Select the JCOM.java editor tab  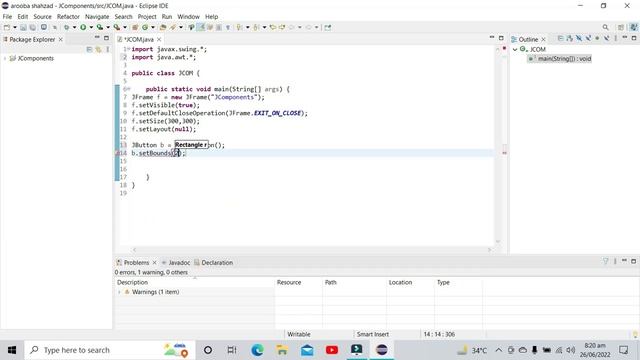tap(139, 40)
